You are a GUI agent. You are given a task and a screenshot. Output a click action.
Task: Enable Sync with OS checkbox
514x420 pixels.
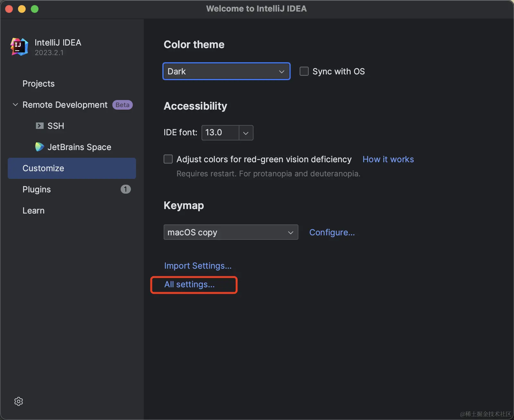[304, 71]
